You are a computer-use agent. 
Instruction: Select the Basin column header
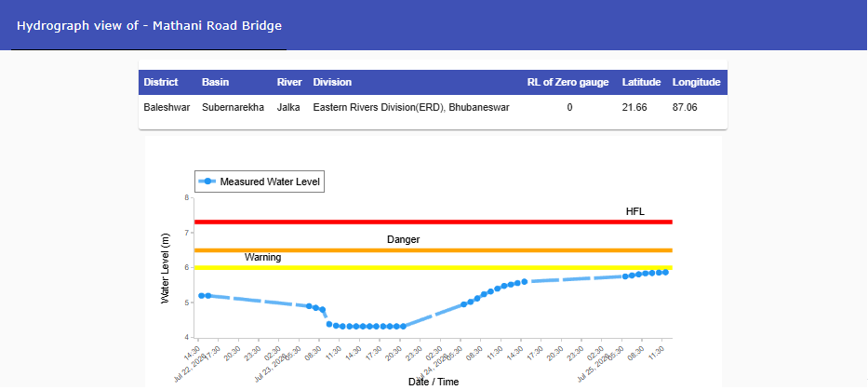pos(215,82)
